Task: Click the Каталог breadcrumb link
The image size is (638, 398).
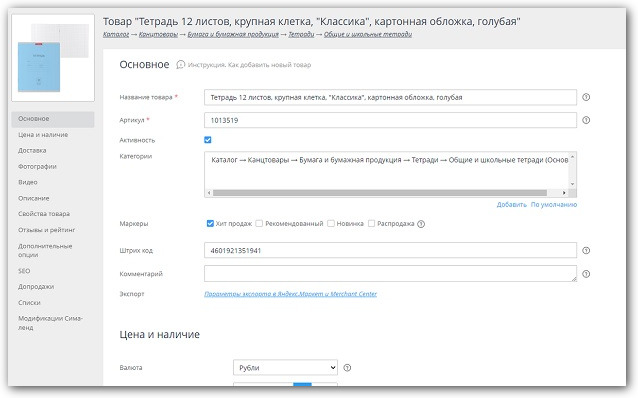Action: coord(116,34)
